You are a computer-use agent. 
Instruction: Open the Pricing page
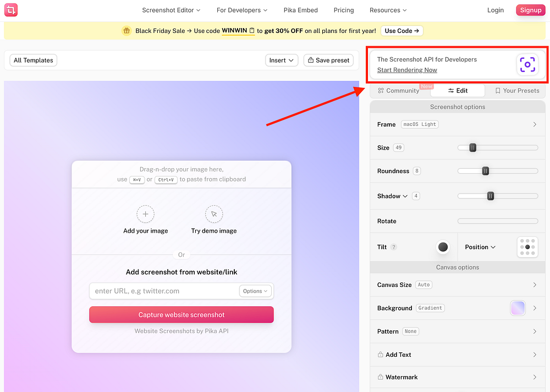pos(344,10)
